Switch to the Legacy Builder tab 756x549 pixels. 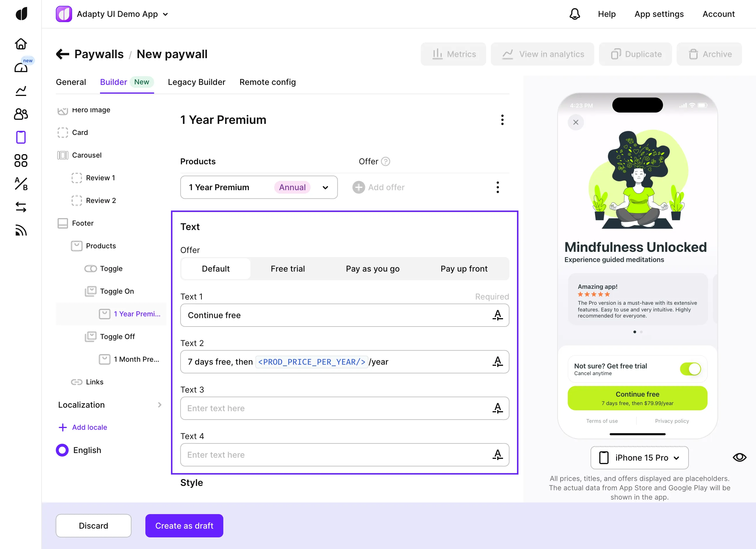[196, 82]
